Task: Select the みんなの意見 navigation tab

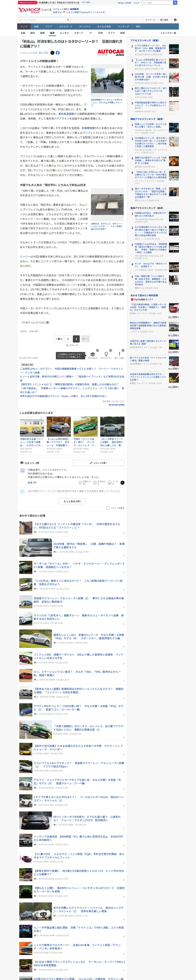Action: click(x=104, y=27)
